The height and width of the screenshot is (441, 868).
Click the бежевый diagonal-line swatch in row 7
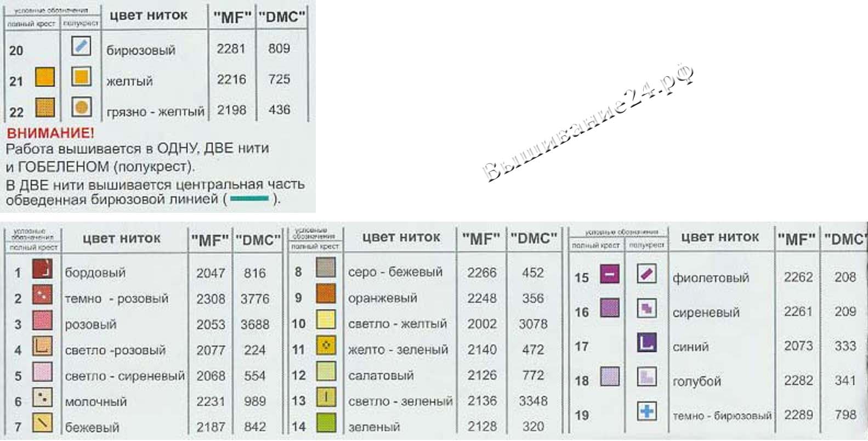[42, 423]
